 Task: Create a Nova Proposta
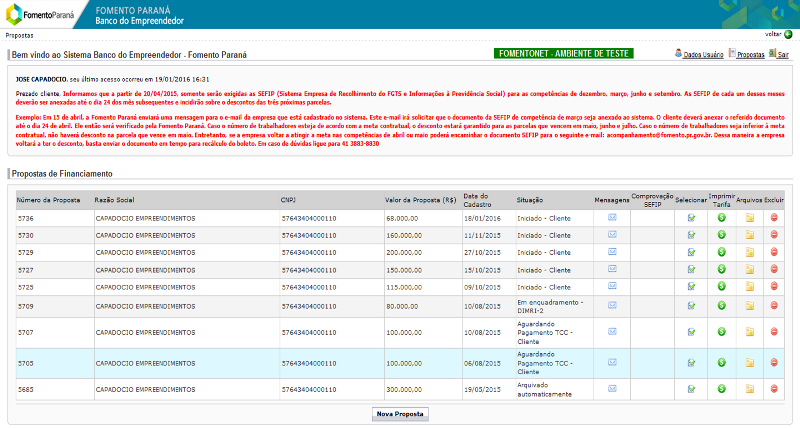pos(400,414)
